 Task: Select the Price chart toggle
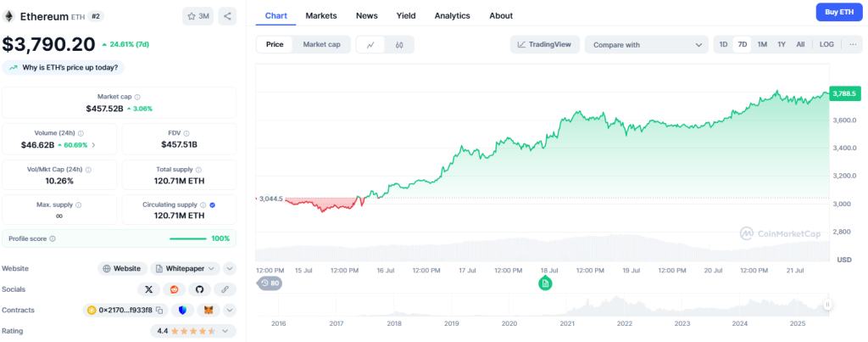pyautogui.click(x=275, y=44)
